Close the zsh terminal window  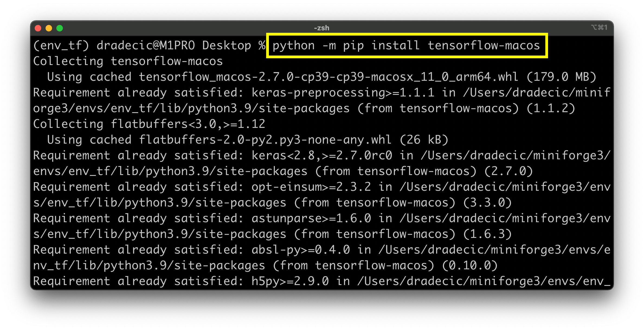tap(38, 28)
